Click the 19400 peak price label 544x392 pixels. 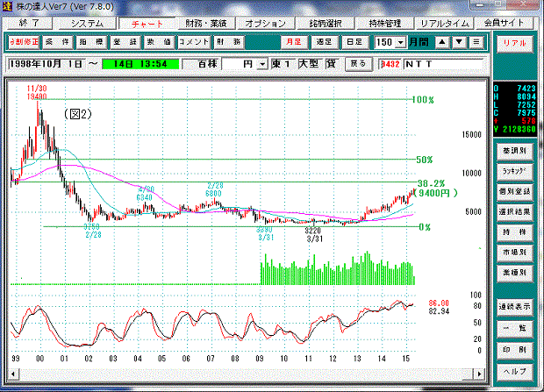[x=37, y=96]
